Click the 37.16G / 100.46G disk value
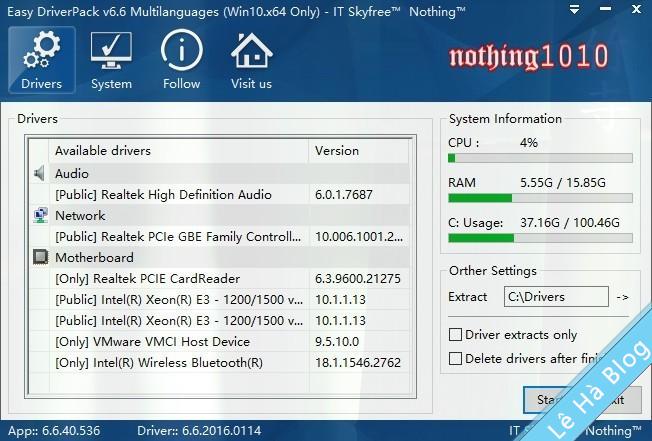 click(570, 222)
